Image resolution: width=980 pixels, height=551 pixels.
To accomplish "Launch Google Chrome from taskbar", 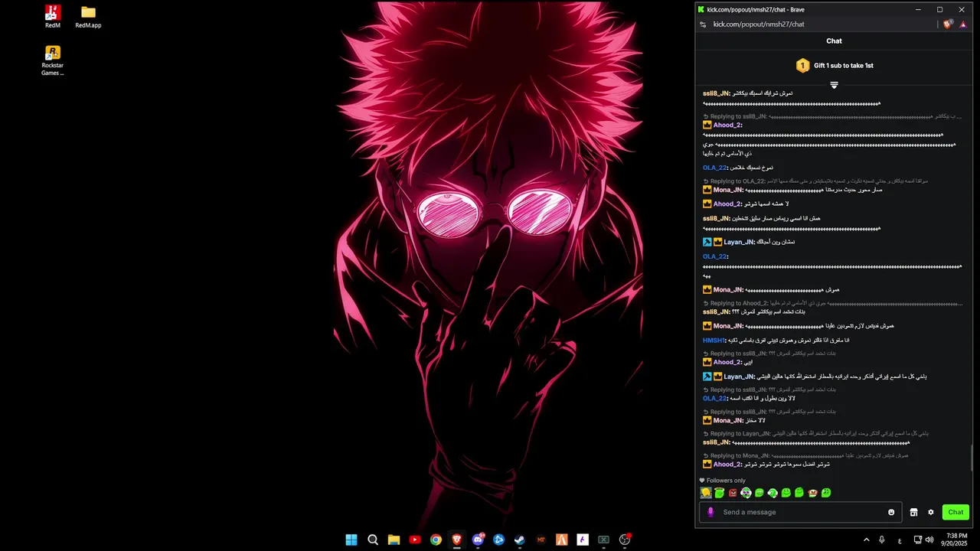I will point(436,540).
